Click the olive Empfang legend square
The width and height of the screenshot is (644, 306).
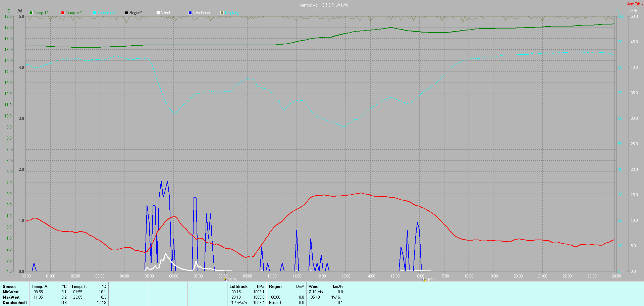coord(222,13)
